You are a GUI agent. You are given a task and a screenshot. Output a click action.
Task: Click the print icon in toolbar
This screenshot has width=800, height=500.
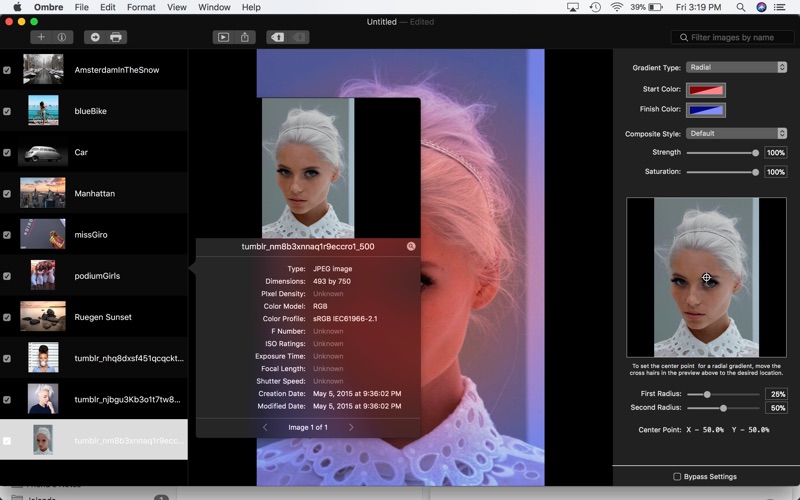tap(115, 37)
